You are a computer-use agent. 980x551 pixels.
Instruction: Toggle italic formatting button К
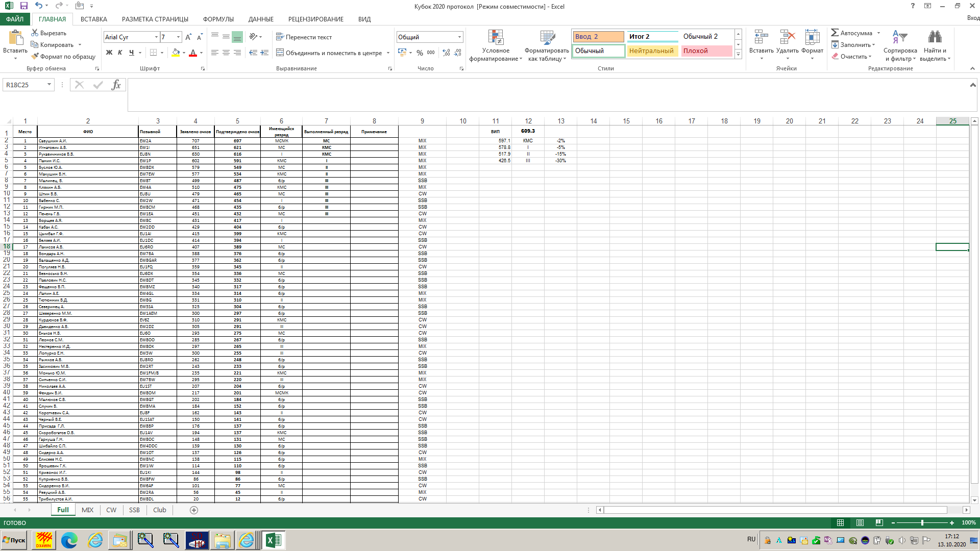click(120, 53)
